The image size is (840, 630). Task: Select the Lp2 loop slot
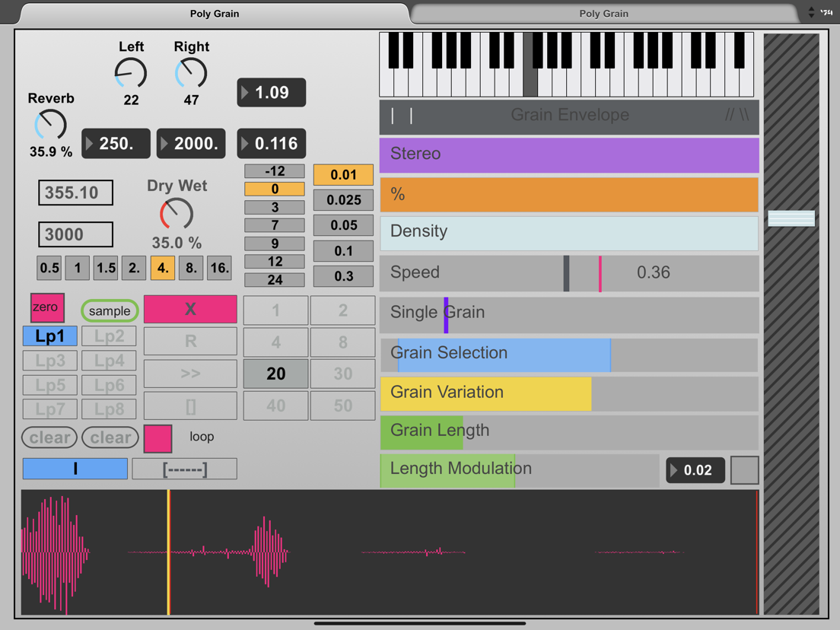109,336
